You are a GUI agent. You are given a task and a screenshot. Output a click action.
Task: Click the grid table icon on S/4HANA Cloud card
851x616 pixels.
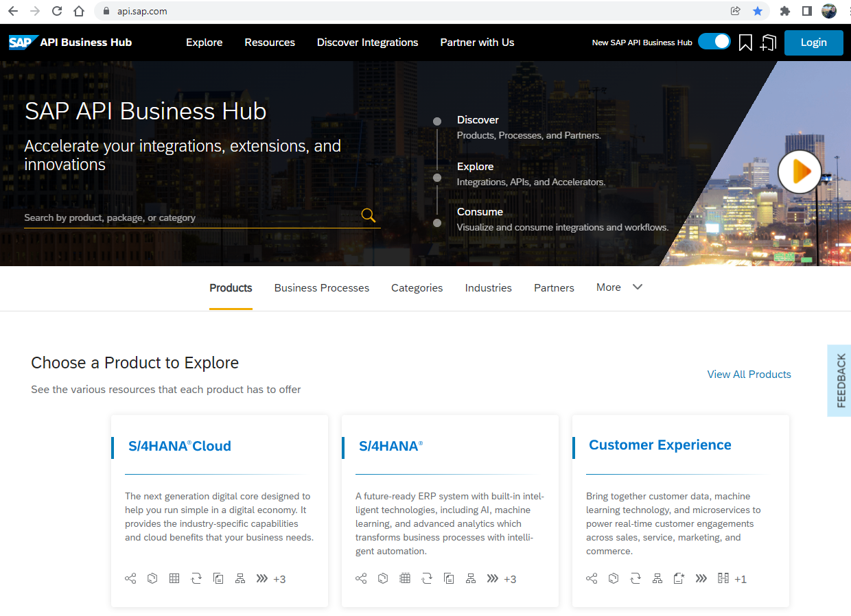coord(174,578)
